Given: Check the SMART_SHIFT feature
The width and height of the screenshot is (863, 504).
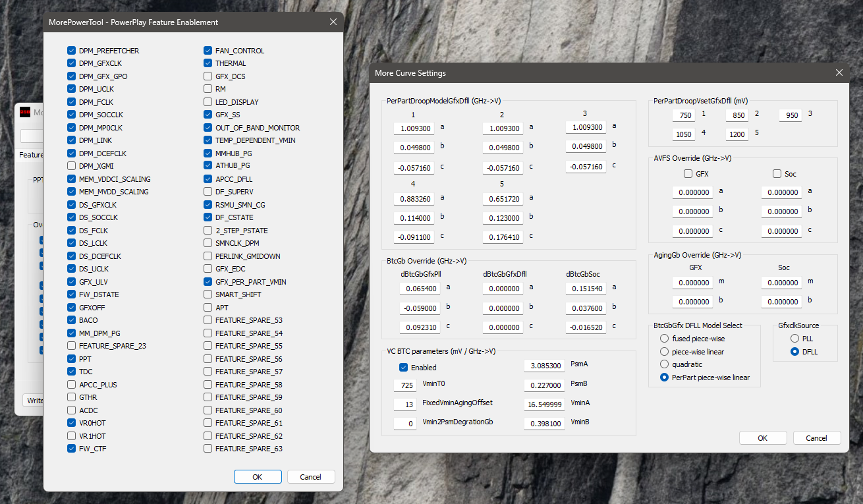Looking at the screenshot, I should tap(208, 294).
